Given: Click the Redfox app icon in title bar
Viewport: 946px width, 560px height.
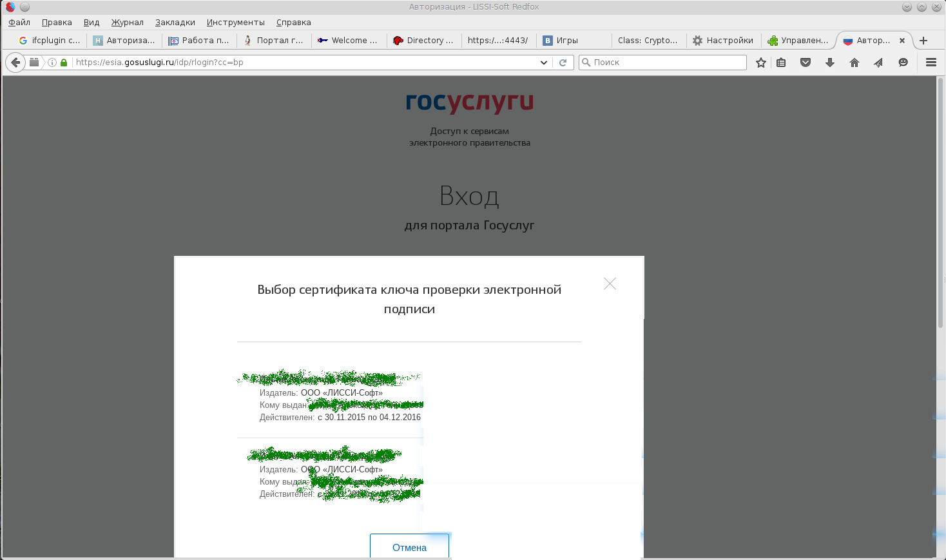Looking at the screenshot, I should (10, 7).
